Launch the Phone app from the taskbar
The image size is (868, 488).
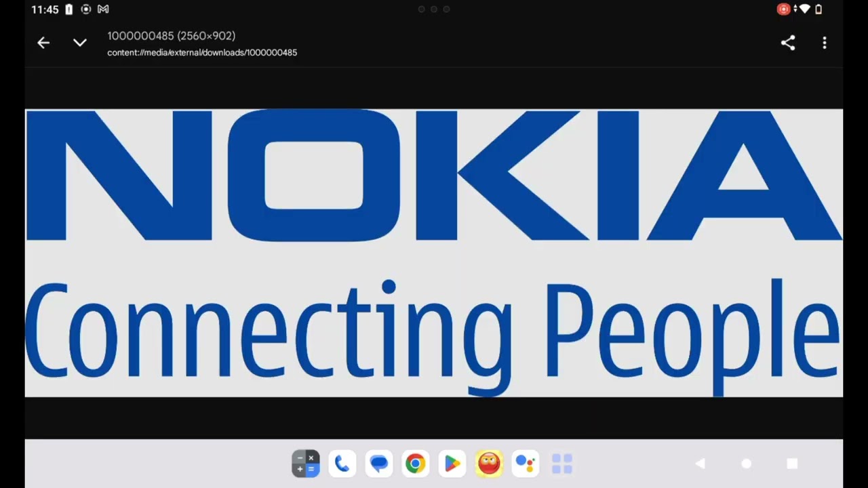342,464
